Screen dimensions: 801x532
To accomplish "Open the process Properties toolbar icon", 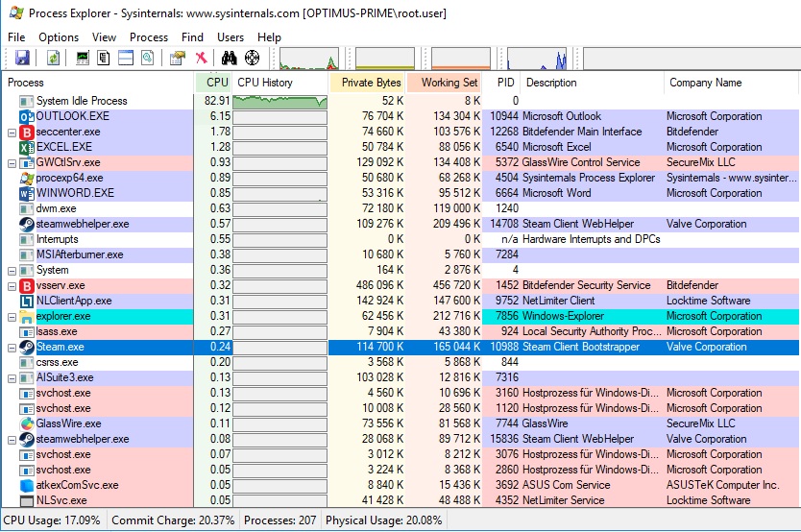I will 178,58.
